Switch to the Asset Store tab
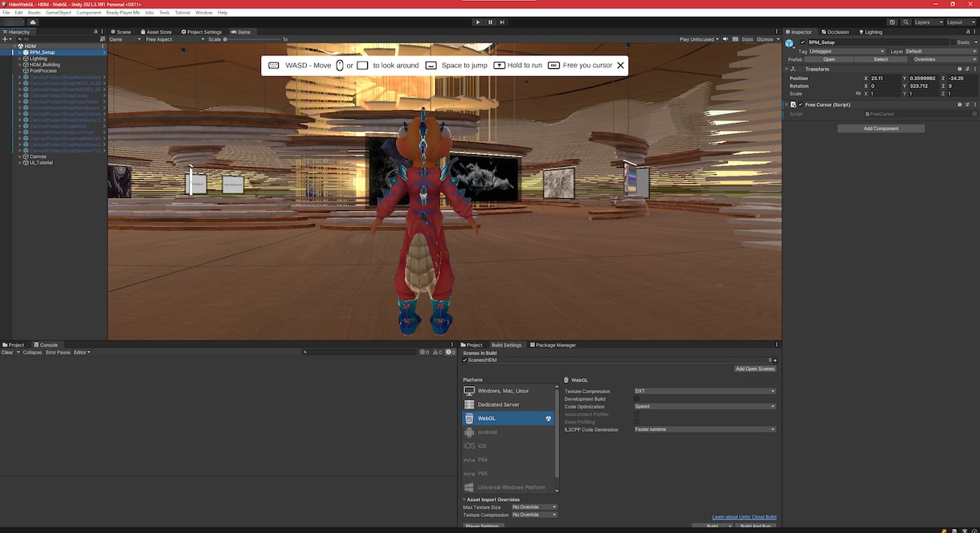This screenshot has width=980, height=533. [x=156, y=32]
